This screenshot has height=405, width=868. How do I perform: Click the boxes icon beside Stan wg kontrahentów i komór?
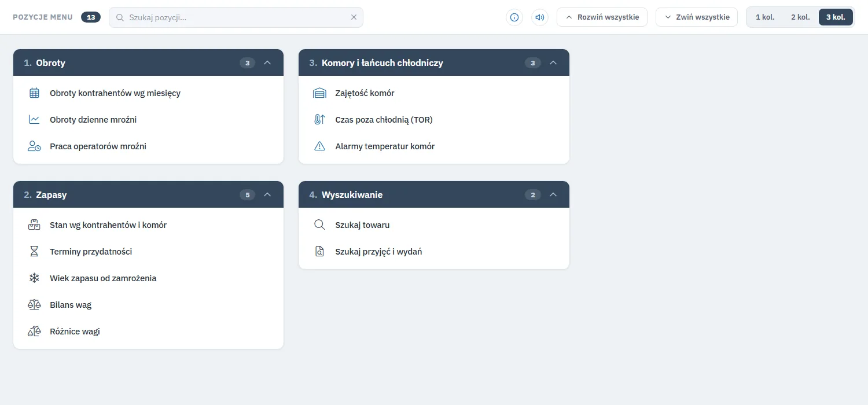34,225
